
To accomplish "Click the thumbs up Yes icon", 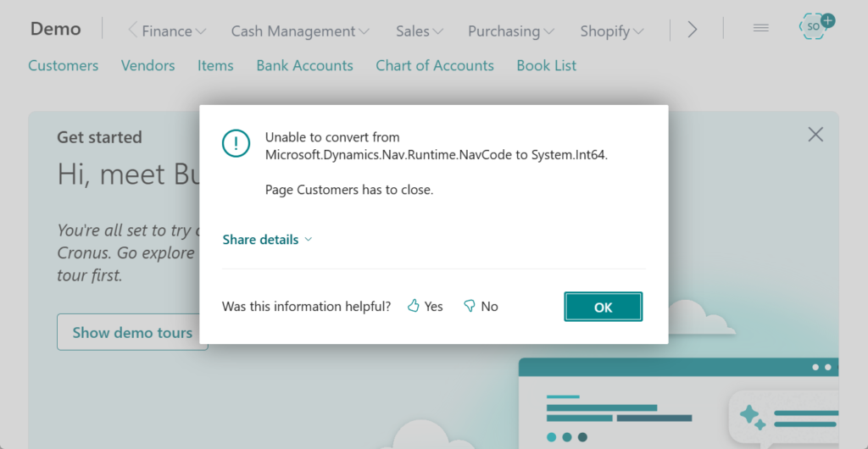I will [x=414, y=307].
